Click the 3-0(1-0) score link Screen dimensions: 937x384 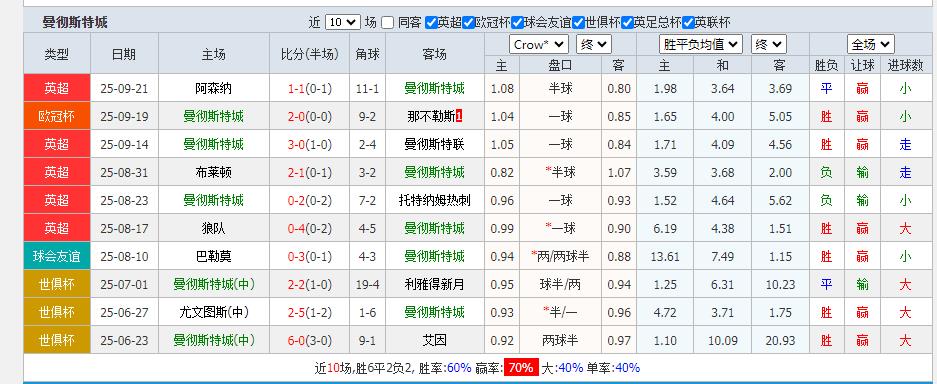pos(310,145)
